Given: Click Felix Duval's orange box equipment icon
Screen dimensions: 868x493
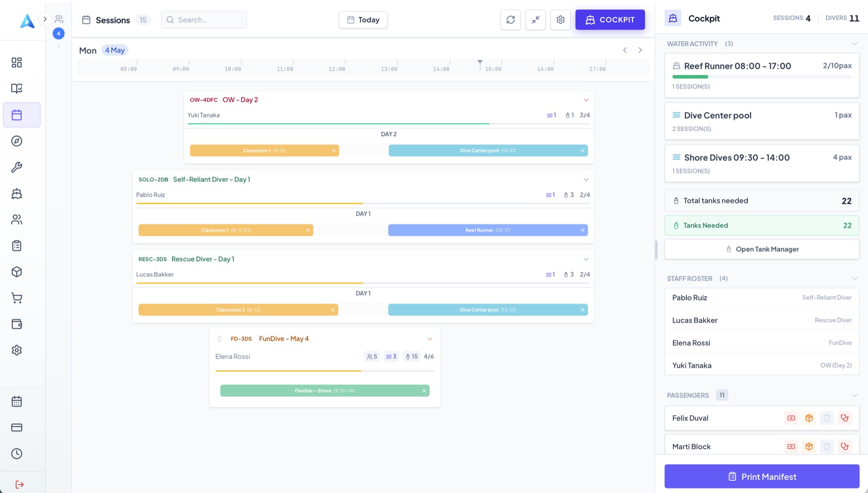Looking at the screenshot, I should click(809, 418).
